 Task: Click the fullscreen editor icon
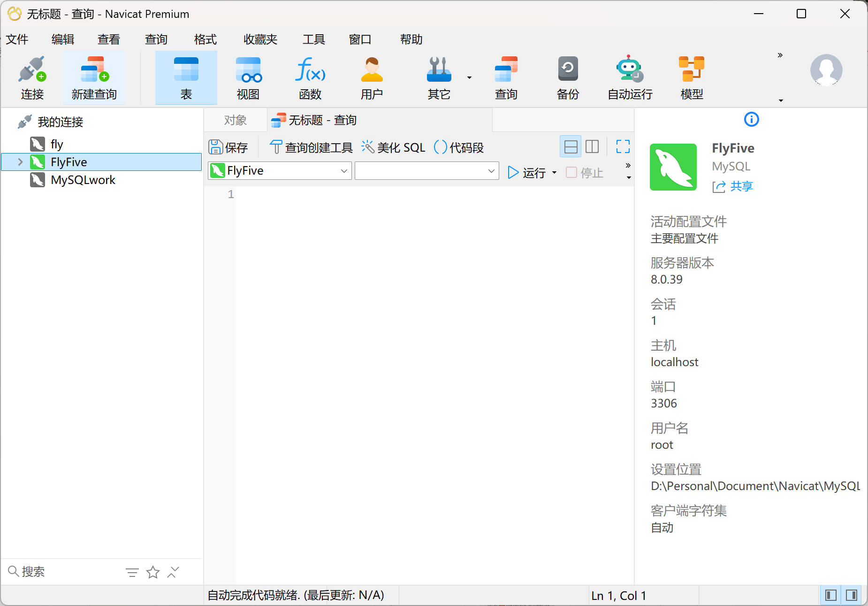click(623, 146)
